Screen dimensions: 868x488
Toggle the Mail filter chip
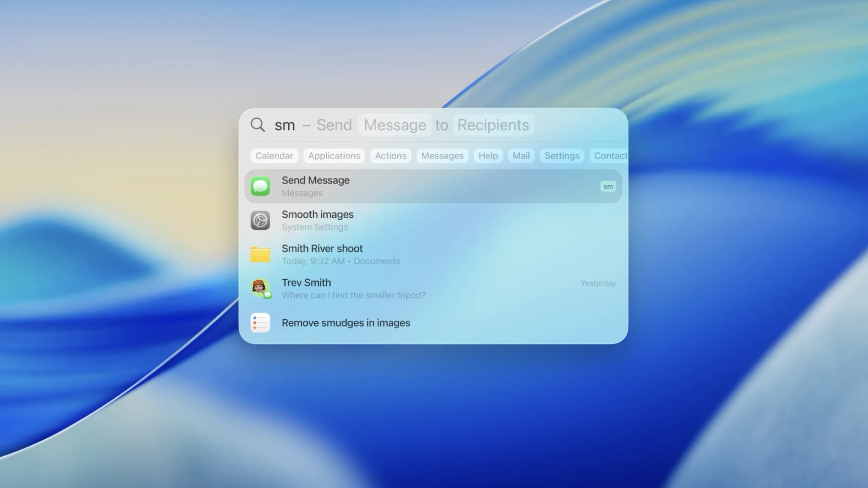tap(521, 155)
